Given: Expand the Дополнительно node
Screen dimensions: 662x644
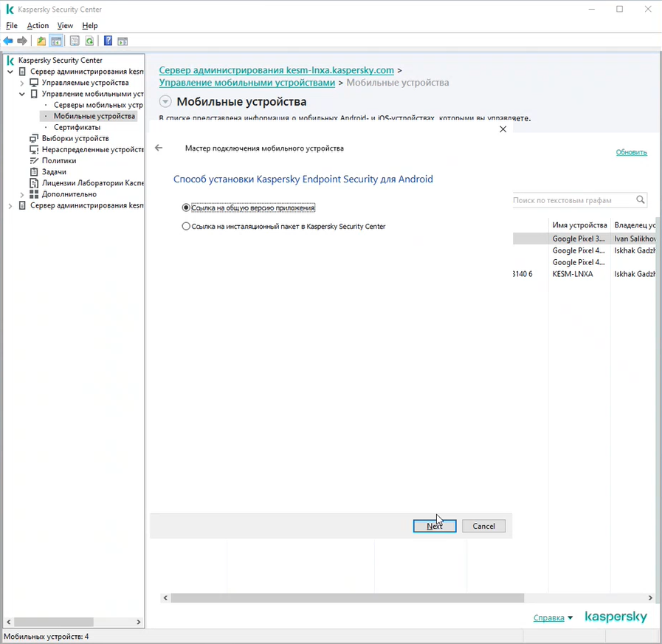Looking at the screenshot, I should [22, 195].
